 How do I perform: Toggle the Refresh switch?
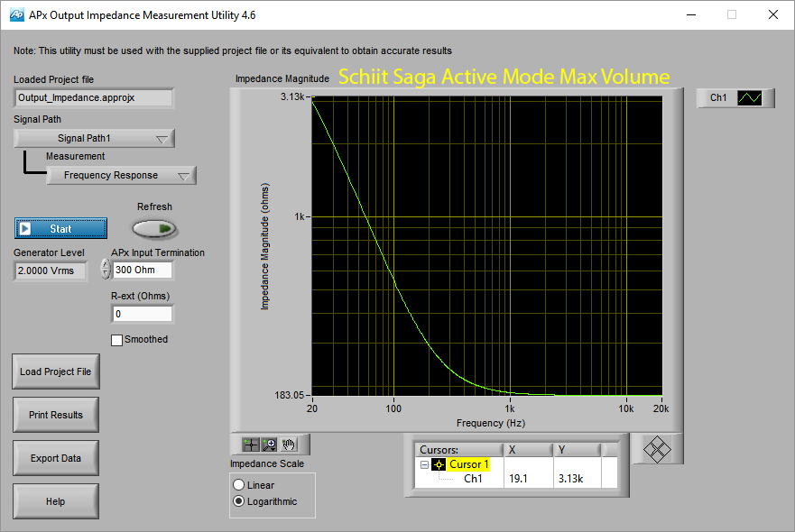pos(154,229)
